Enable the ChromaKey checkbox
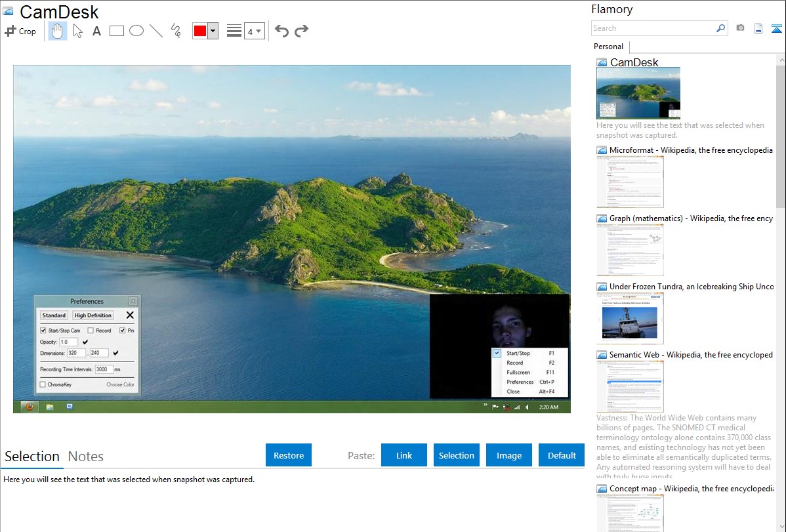This screenshot has height=532, width=786. [43, 384]
